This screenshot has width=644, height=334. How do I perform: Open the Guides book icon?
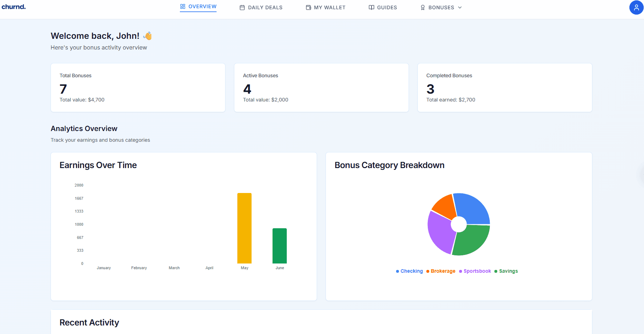[x=372, y=7]
